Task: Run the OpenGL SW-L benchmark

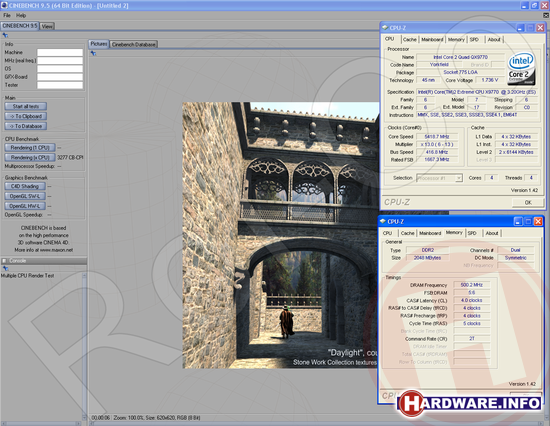Action: (x=25, y=196)
